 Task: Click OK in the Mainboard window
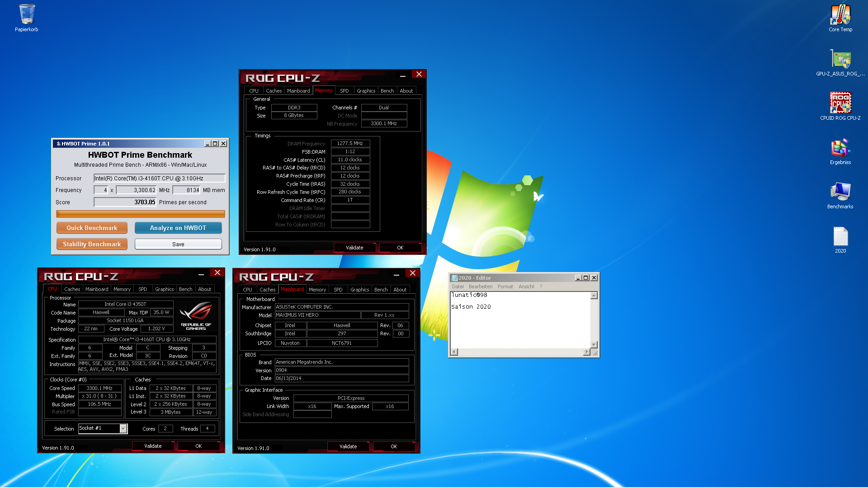coord(394,446)
